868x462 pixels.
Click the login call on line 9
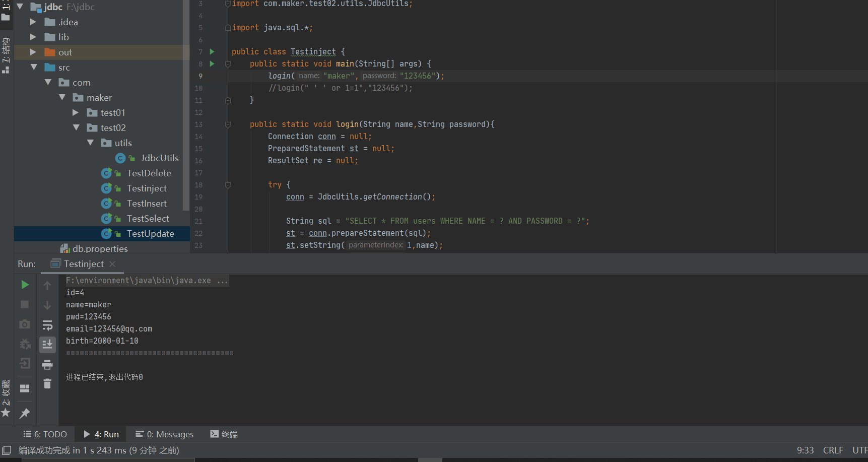pos(279,76)
